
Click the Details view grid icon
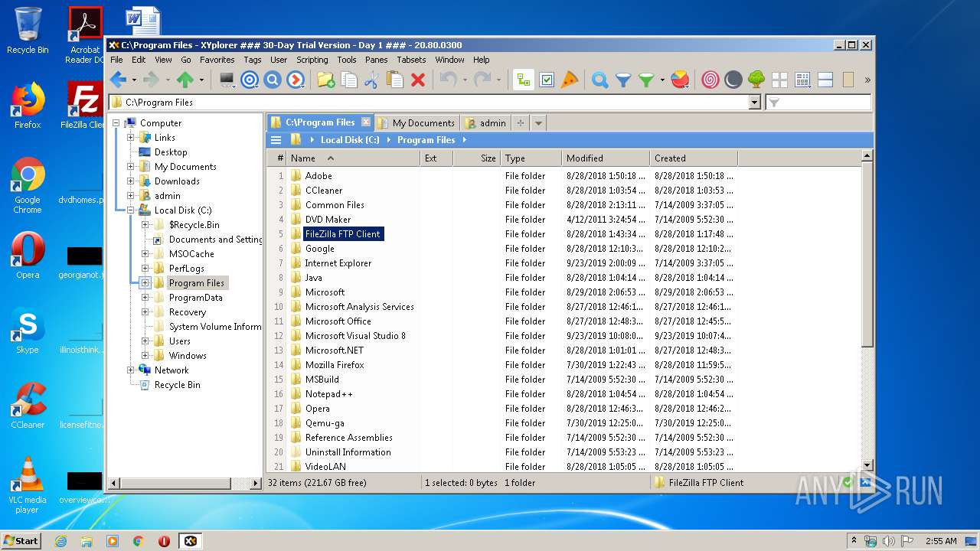coord(802,80)
